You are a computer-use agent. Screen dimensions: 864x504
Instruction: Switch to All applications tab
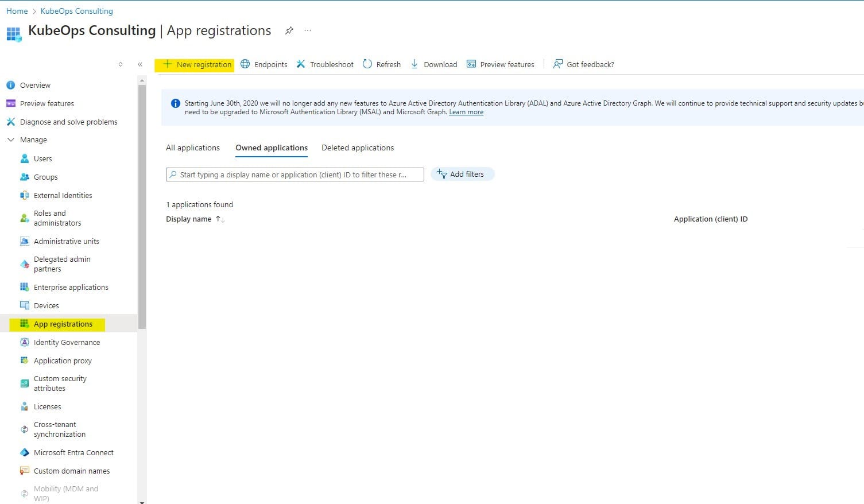pyautogui.click(x=193, y=148)
